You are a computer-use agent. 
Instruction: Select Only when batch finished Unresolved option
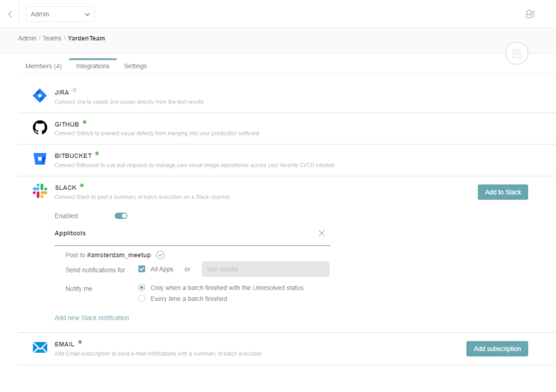pyautogui.click(x=142, y=287)
